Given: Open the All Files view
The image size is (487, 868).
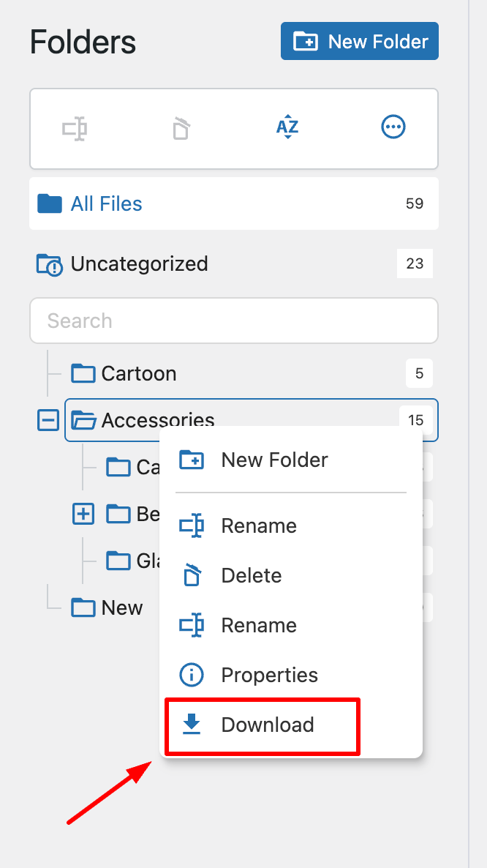Looking at the screenshot, I should [x=106, y=203].
